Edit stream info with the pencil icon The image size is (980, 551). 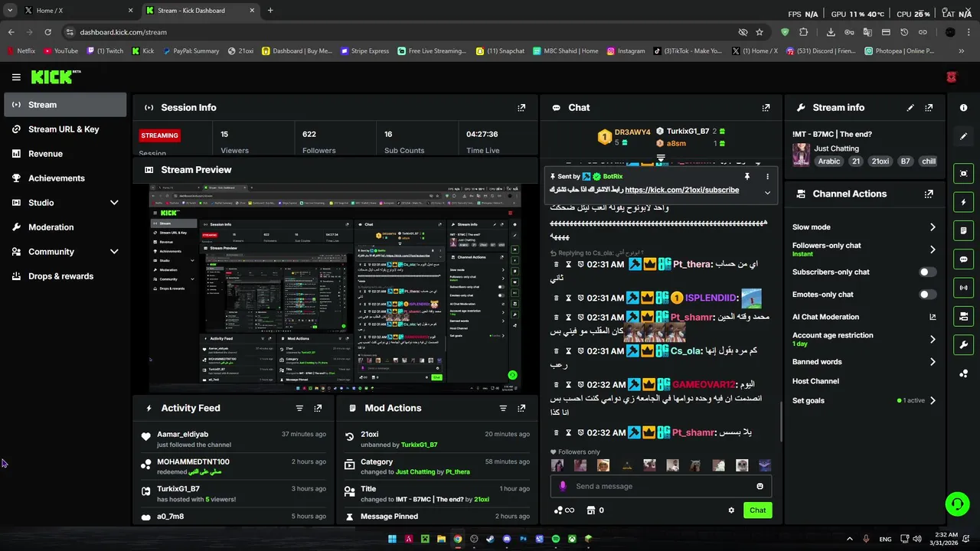(x=910, y=108)
